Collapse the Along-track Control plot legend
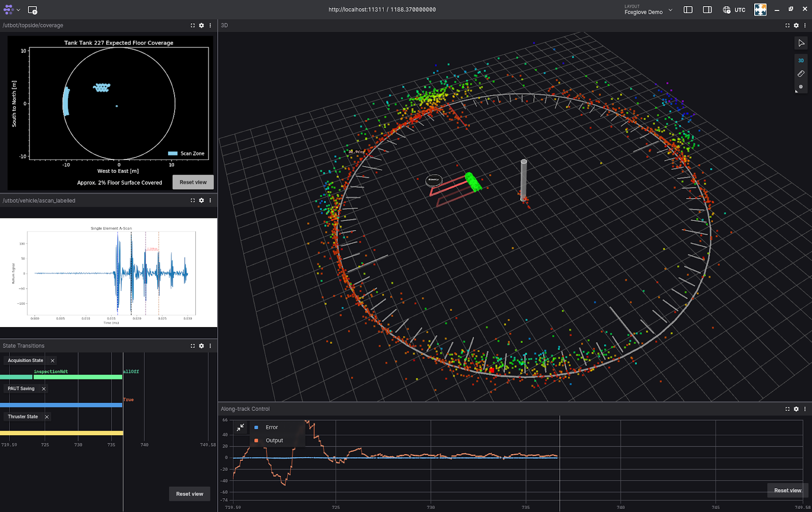Screen dimensions: 812x512 (x=241, y=428)
